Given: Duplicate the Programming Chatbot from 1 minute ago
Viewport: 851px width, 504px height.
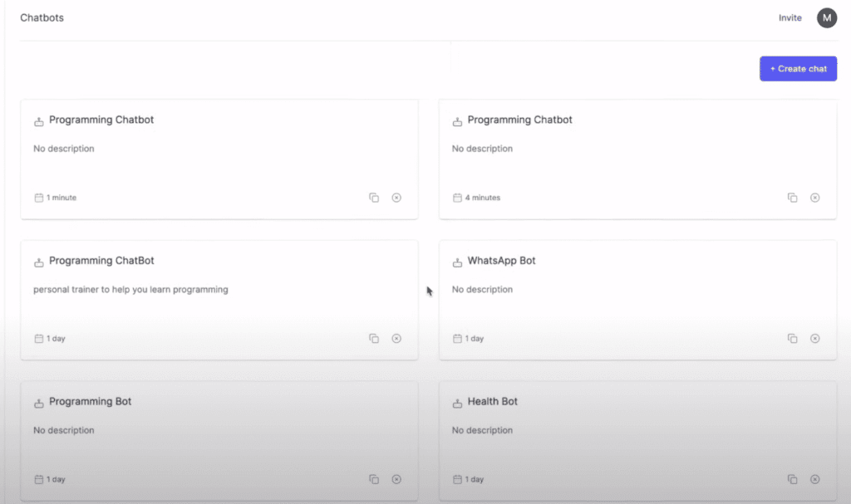Looking at the screenshot, I should pyautogui.click(x=374, y=198).
